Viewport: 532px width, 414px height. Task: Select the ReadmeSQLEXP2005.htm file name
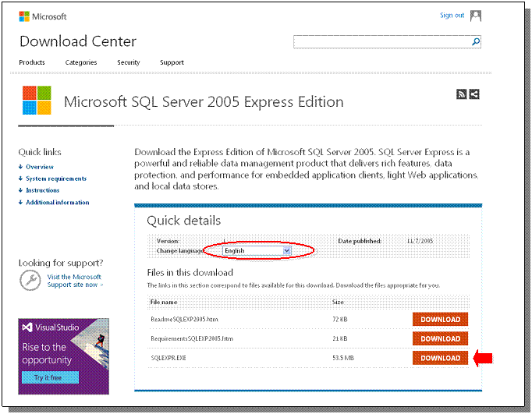pyautogui.click(x=184, y=320)
